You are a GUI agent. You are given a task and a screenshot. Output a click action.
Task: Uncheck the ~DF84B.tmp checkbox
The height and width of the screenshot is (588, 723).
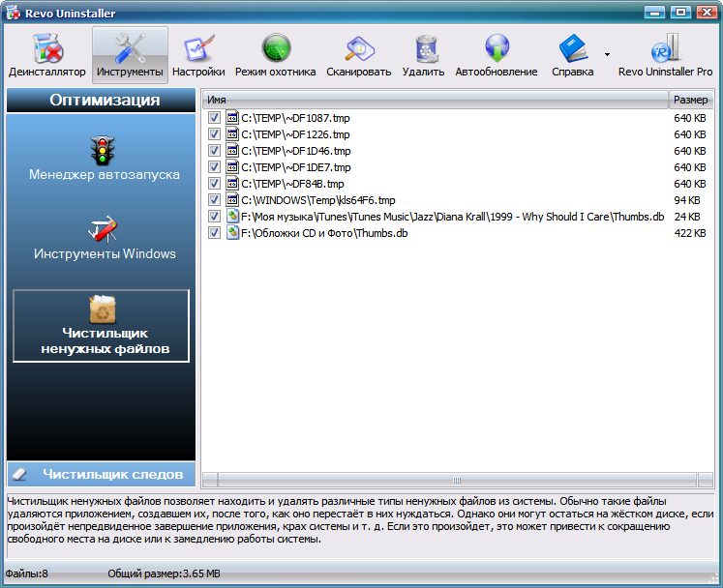(214, 184)
